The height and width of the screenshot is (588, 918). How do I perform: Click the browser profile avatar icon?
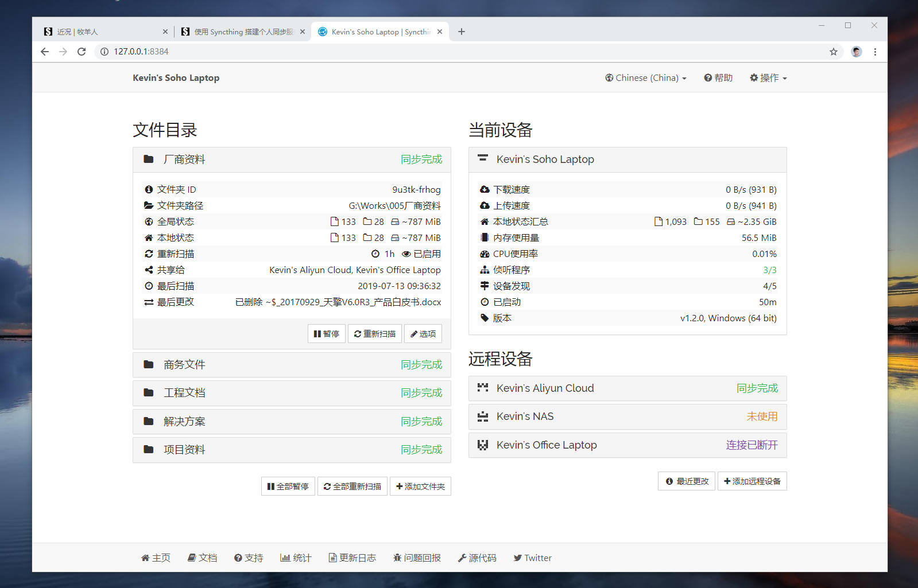click(x=856, y=52)
